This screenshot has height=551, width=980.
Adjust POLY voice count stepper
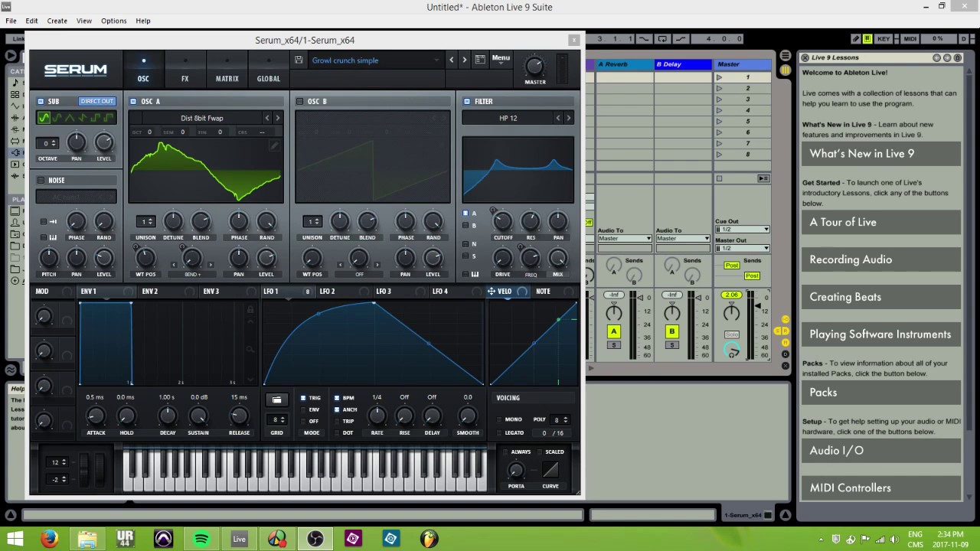point(560,419)
